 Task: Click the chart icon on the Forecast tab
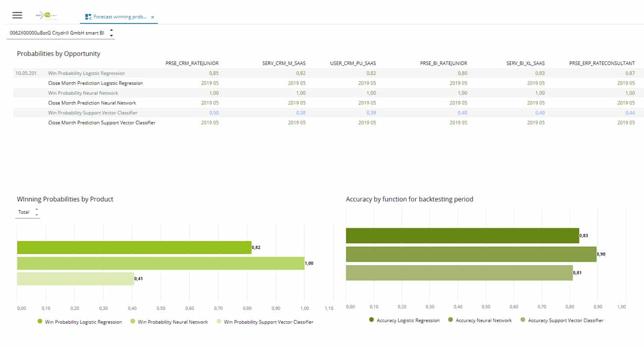point(89,16)
